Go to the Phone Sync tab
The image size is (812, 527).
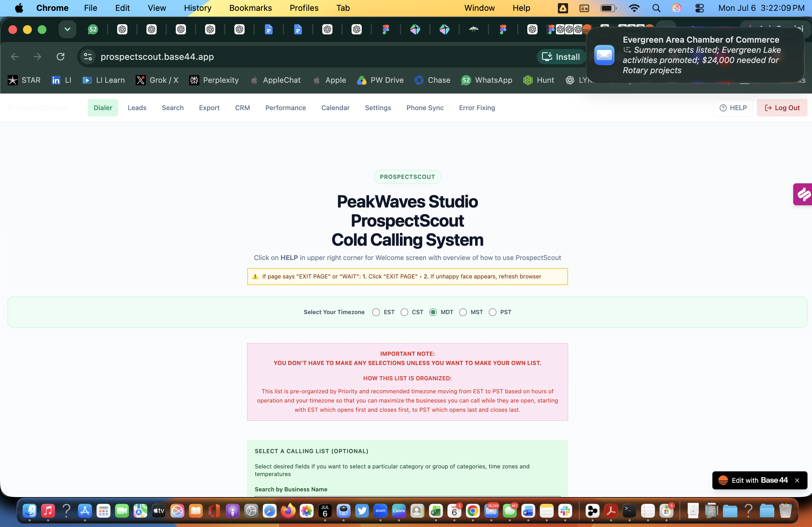[x=425, y=108]
